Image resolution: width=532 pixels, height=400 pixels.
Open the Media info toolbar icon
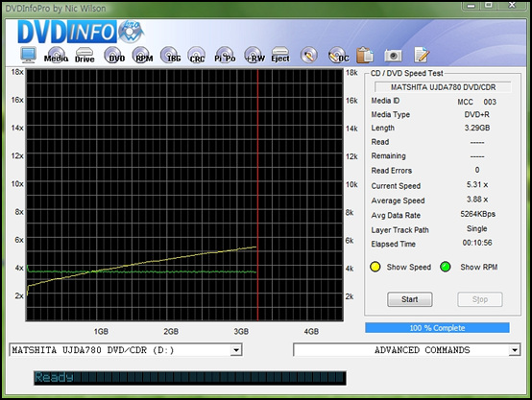click(x=56, y=56)
